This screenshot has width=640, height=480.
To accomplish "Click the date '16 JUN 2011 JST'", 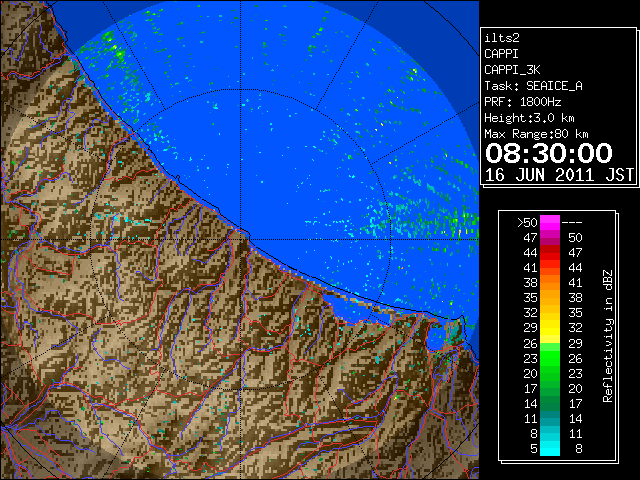I will [x=559, y=175].
